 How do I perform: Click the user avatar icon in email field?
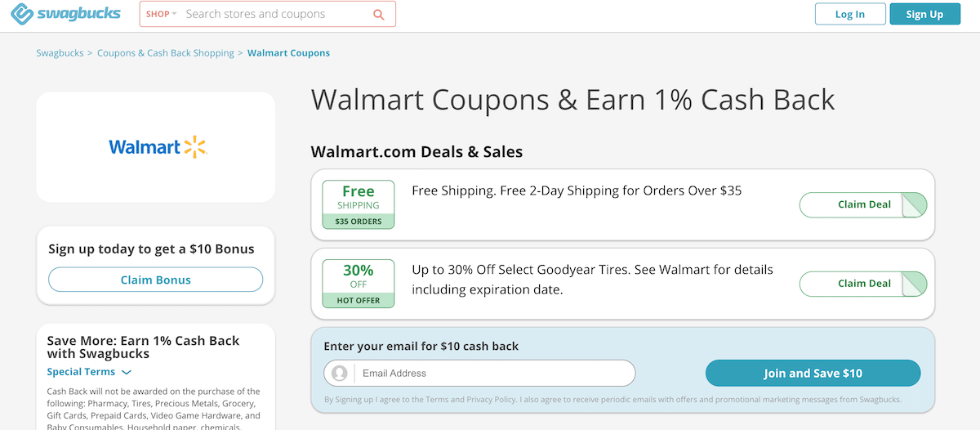click(339, 373)
